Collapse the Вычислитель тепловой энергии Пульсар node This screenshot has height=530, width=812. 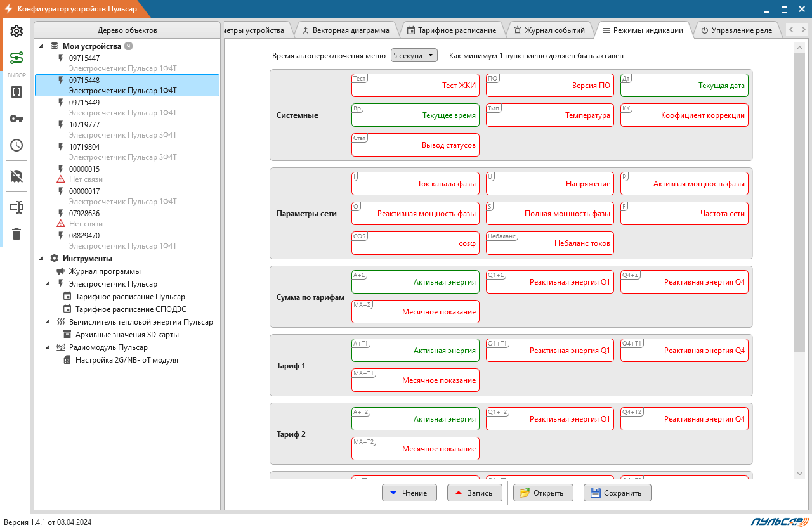[x=48, y=322]
